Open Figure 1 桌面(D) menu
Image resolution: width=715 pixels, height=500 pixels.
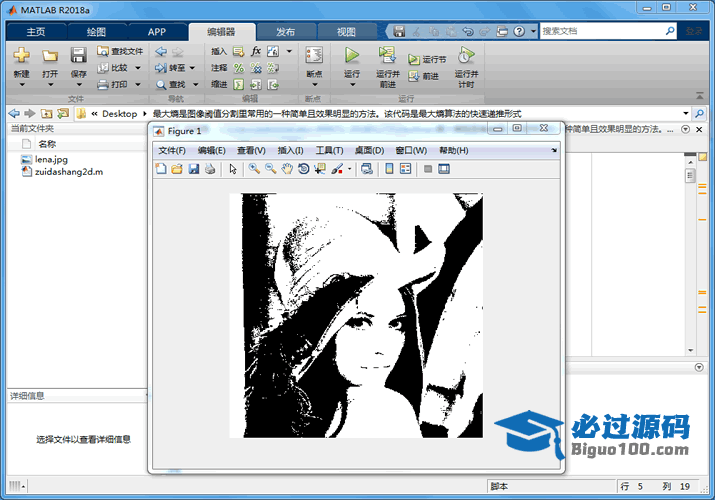click(x=369, y=150)
